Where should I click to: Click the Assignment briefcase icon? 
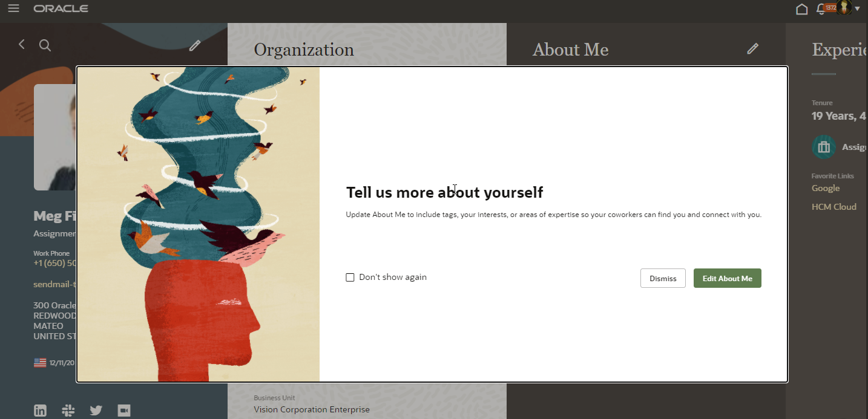823,147
